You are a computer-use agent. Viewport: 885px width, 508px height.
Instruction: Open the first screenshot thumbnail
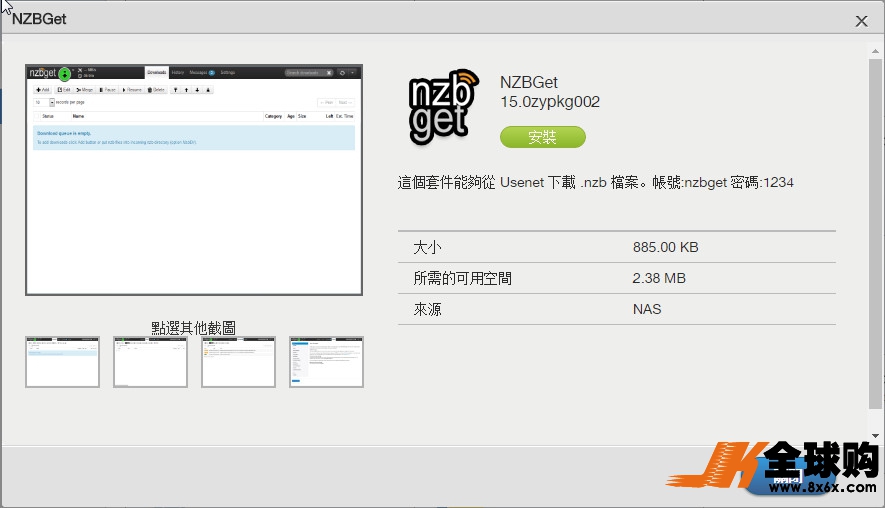pos(62,362)
